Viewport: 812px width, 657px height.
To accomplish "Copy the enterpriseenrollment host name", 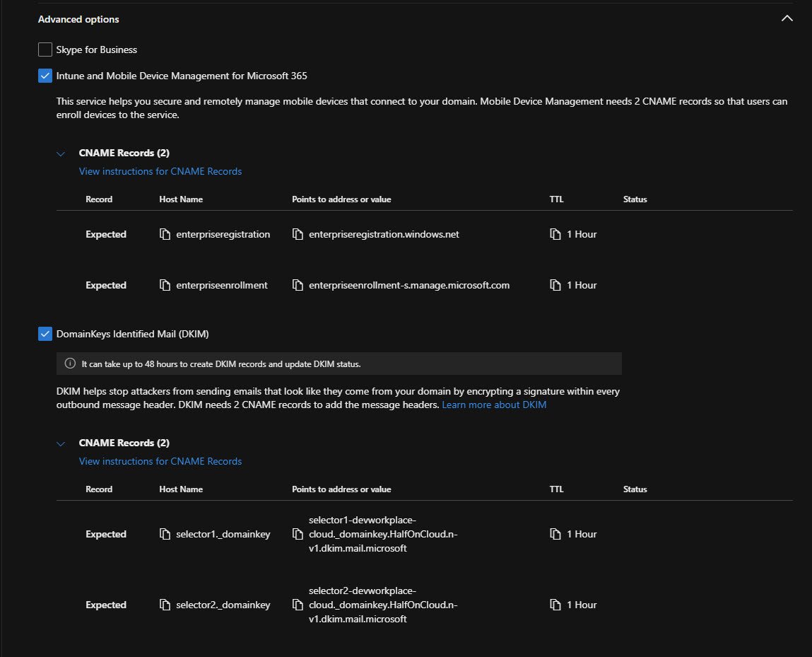I will click(x=165, y=286).
